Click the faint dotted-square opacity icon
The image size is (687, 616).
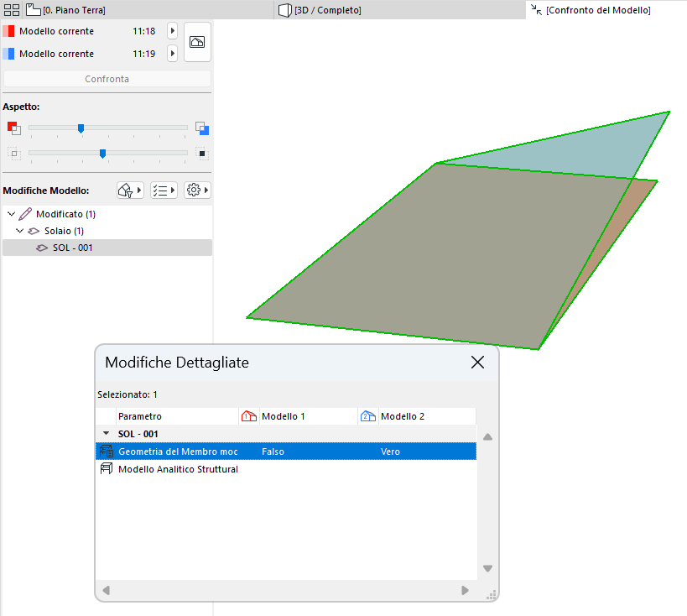click(14, 154)
